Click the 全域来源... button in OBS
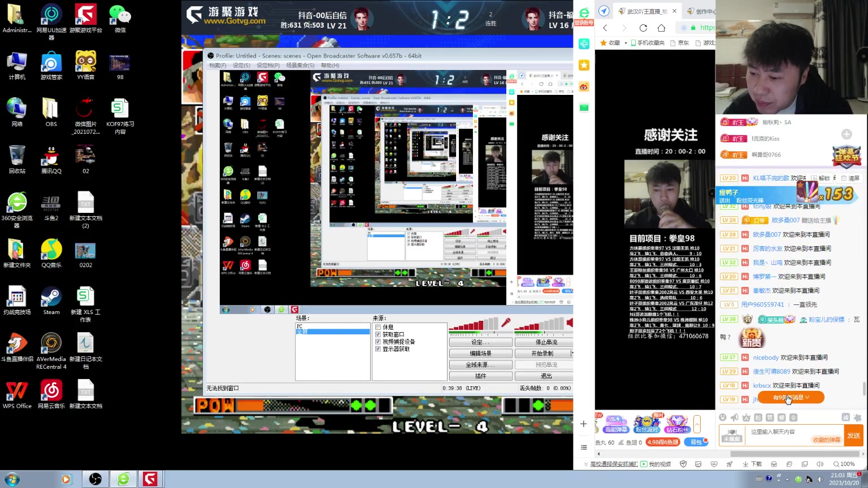The height and width of the screenshot is (488, 868). pos(480,365)
